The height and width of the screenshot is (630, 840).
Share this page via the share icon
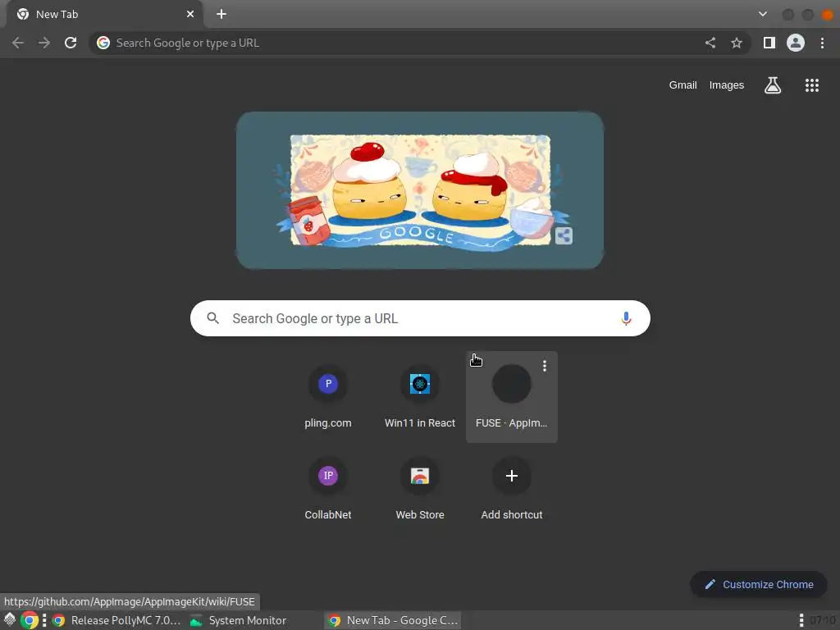(x=710, y=43)
